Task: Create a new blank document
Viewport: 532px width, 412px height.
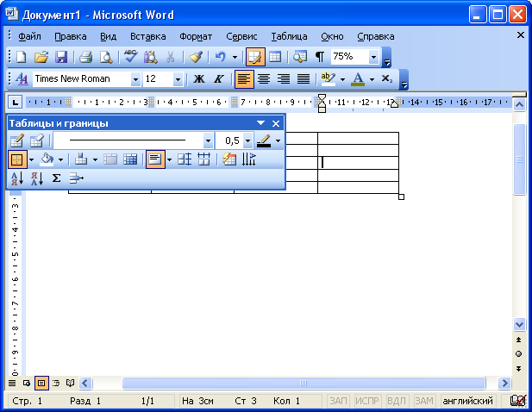Action: (21, 57)
